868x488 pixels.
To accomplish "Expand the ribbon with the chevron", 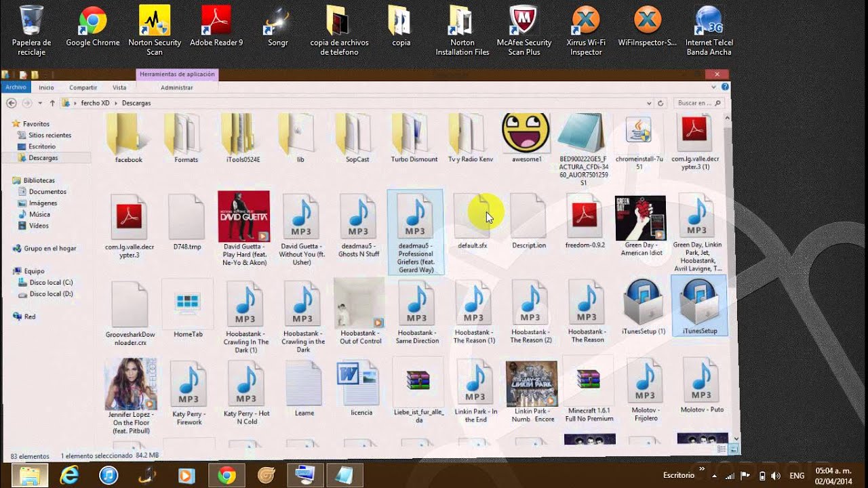I will click(x=714, y=87).
